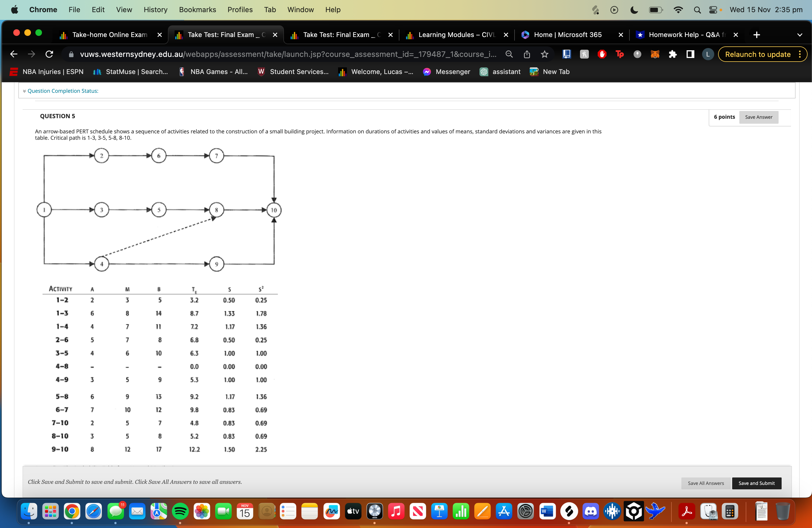Screen dimensions: 812x528
Task: Click the page reload icon
Action: pyautogui.click(x=49, y=54)
